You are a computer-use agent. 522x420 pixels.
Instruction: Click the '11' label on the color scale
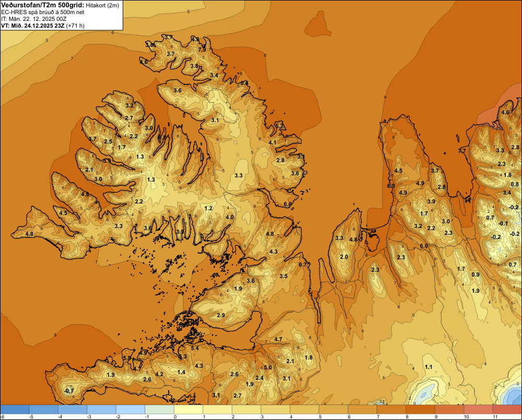(495, 417)
